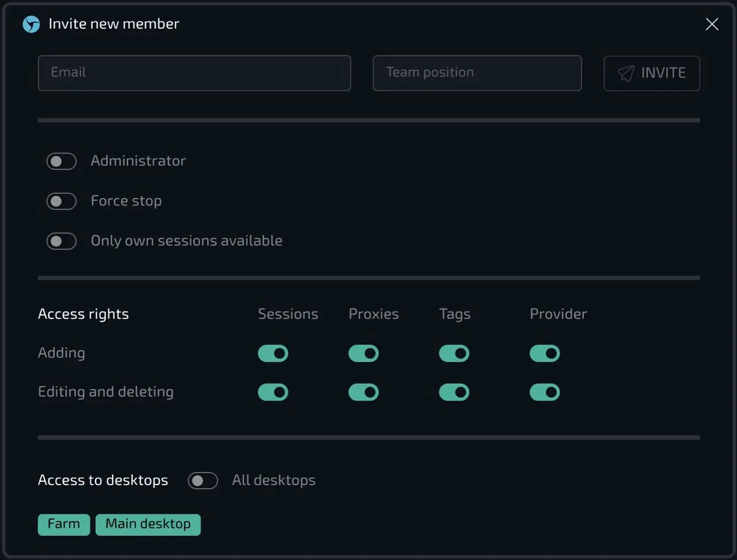The image size is (737, 560).
Task: Enable the All desktops toggle
Action: 203,481
